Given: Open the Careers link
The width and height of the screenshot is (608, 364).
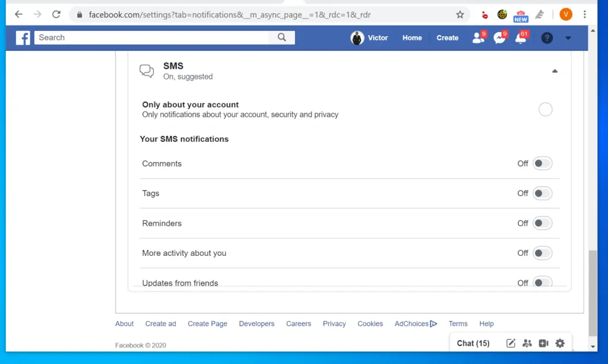Looking at the screenshot, I should pos(299,324).
